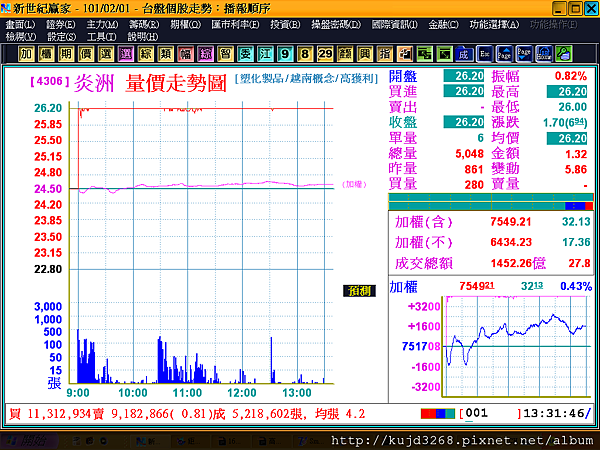Click the 價 toolbar icon
The height and width of the screenshot is (450, 600).
[86, 54]
